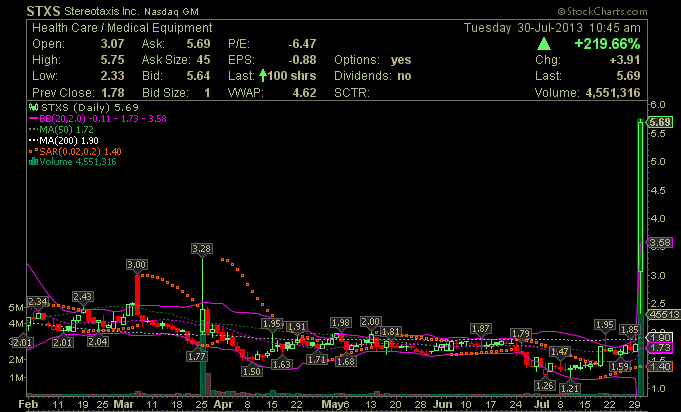The image size is (681, 412).
Task: Click the Jun label on date axis
Action: tap(443, 405)
